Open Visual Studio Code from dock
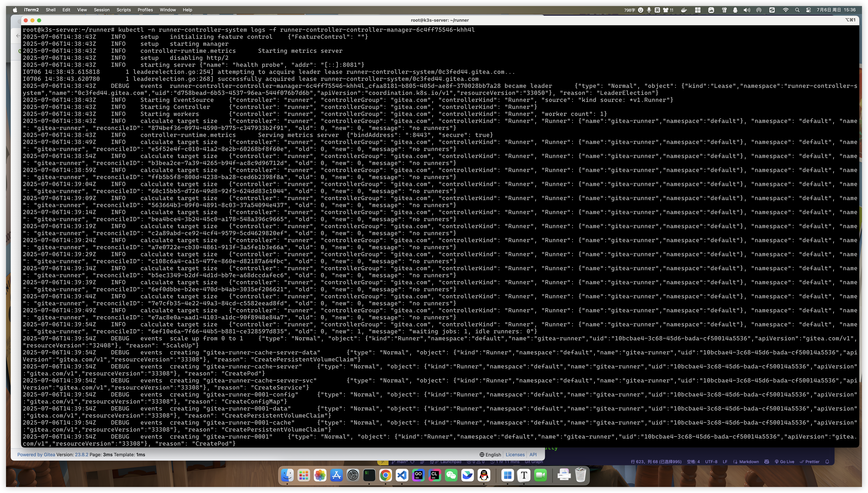The width and height of the screenshot is (868, 493). 402,475
